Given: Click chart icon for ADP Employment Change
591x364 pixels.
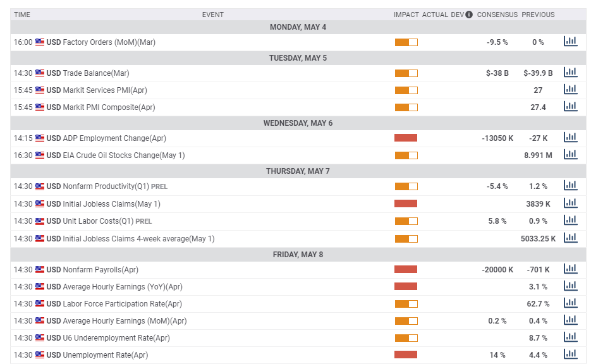Looking at the screenshot, I should point(570,137).
